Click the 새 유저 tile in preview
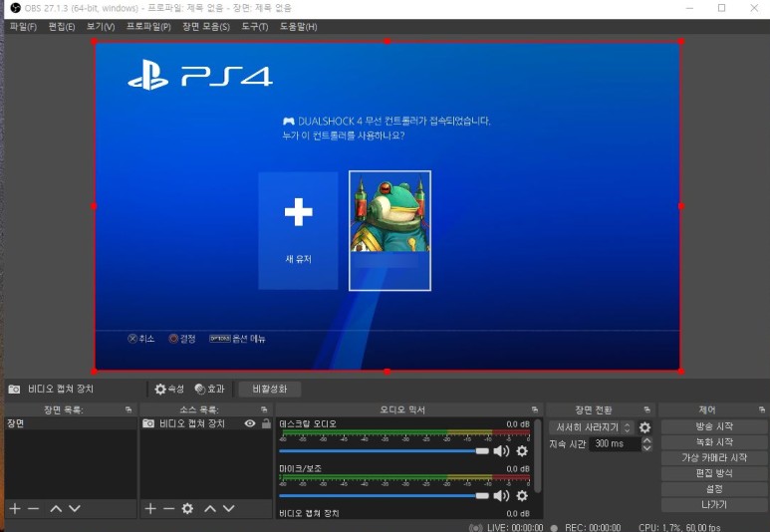This screenshot has height=532, width=770. [298, 230]
